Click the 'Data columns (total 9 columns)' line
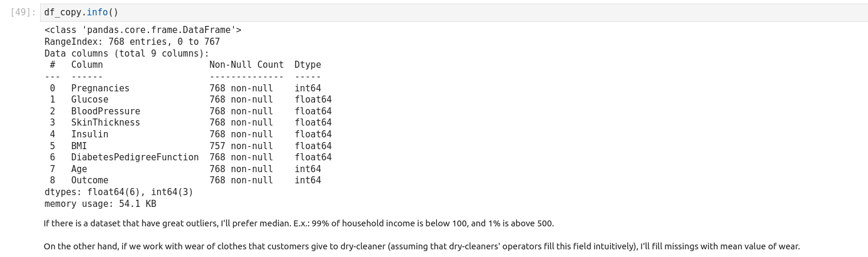868x257 pixels. (x=127, y=53)
